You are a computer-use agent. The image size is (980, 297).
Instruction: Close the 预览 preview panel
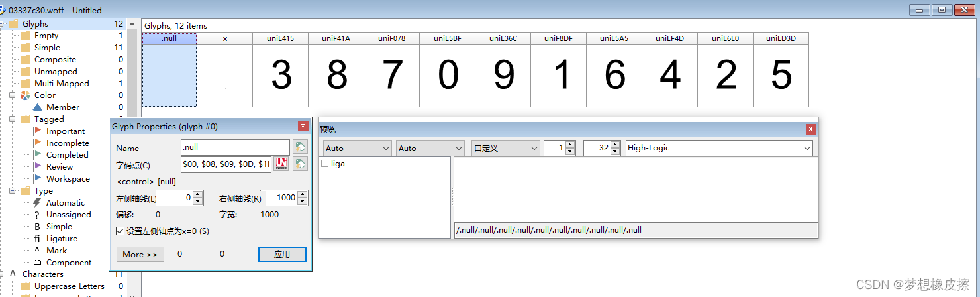point(810,129)
